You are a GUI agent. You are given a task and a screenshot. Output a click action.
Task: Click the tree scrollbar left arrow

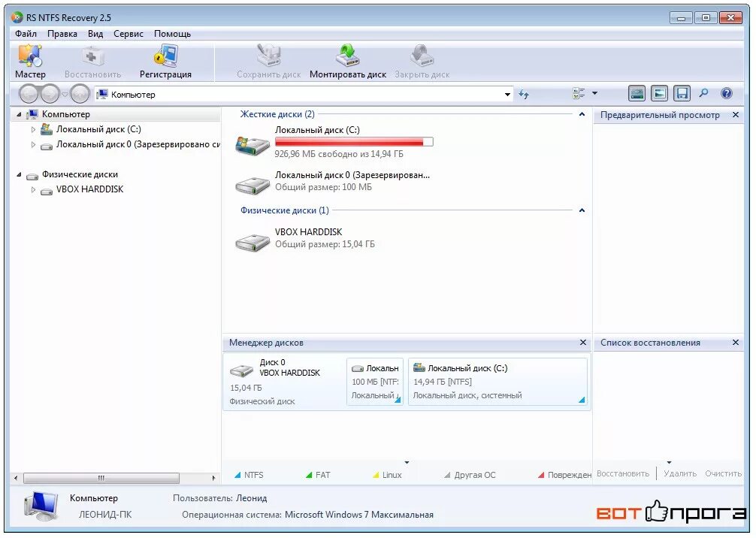[16, 478]
